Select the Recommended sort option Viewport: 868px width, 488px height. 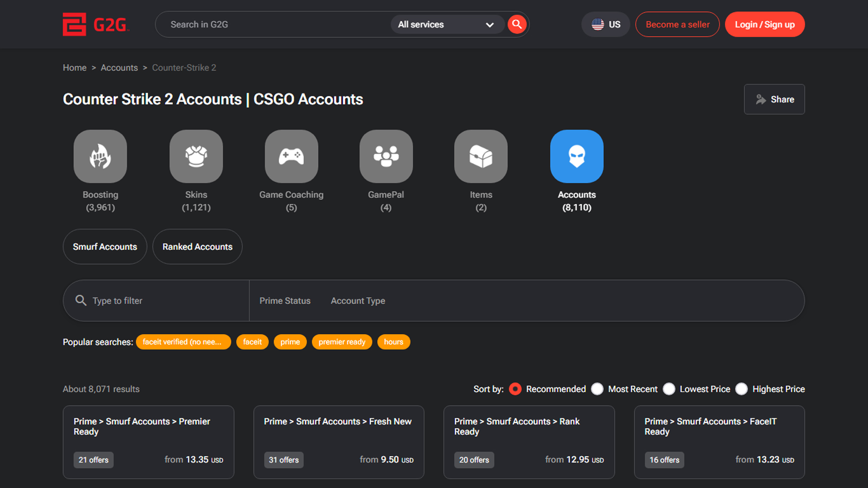515,389
